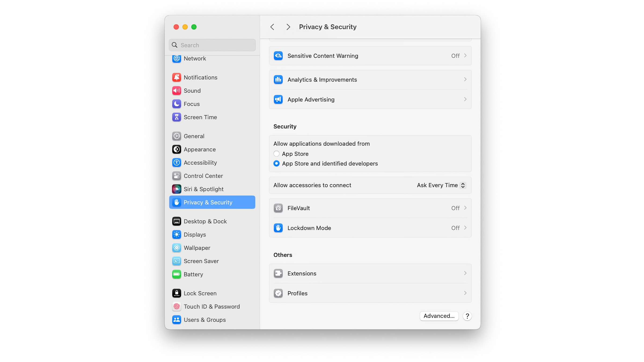The height and width of the screenshot is (362, 644).
Task: Open Notifications settings from sidebar
Action: [200, 77]
